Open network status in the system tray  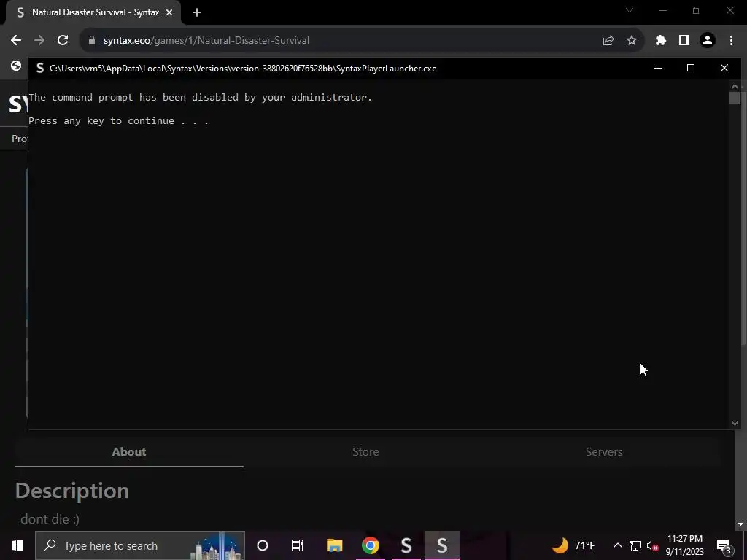click(635, 545)
